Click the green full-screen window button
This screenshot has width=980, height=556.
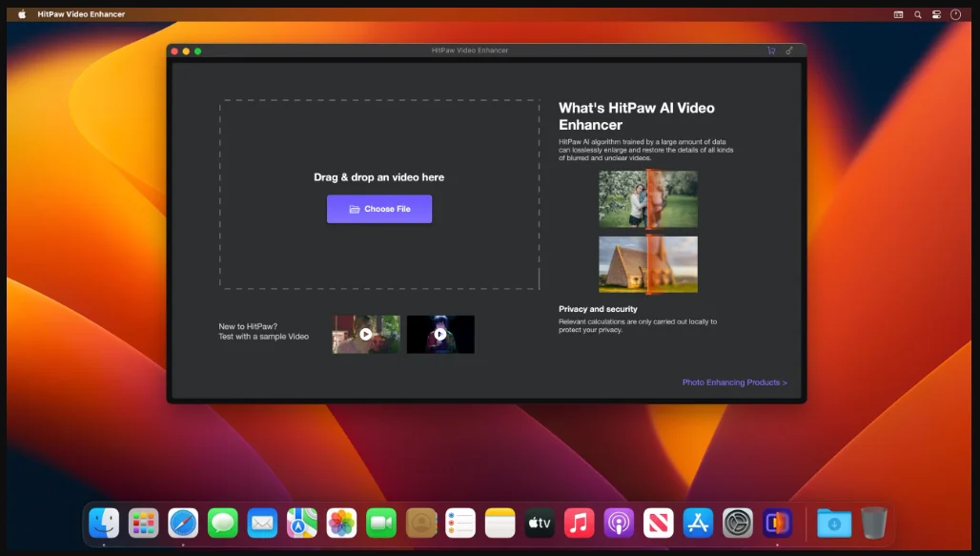197,51
